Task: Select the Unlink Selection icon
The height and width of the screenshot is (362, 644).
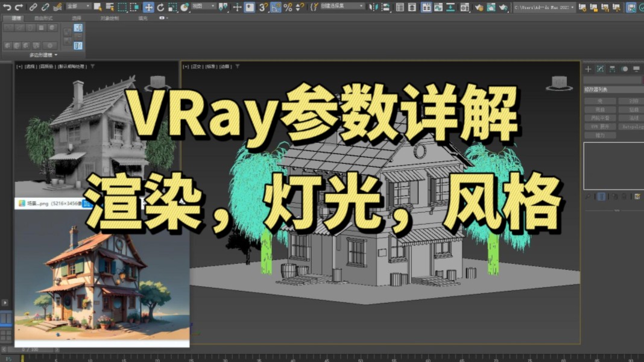Action: pos(45,7)
